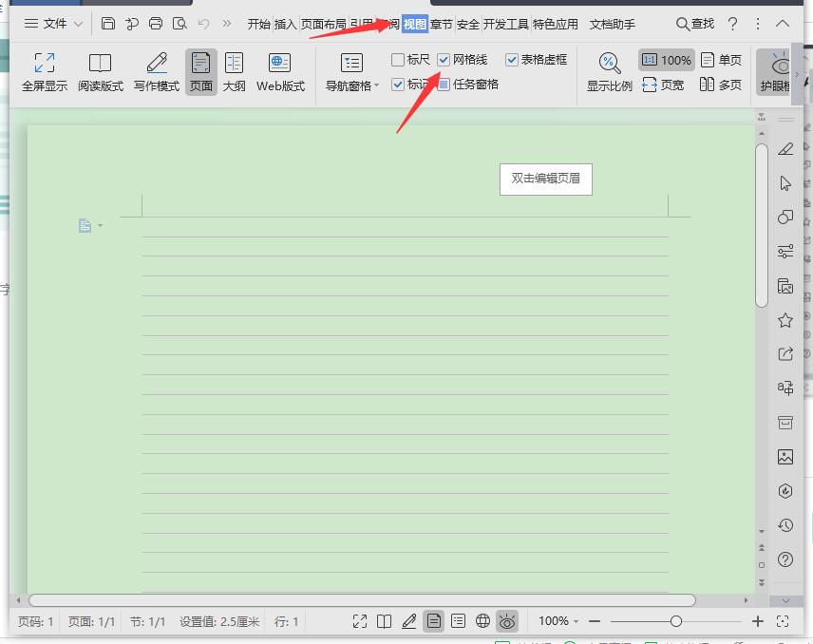Open the history clock icon in sidebar

pyautogui.click(x=785, y=525)
